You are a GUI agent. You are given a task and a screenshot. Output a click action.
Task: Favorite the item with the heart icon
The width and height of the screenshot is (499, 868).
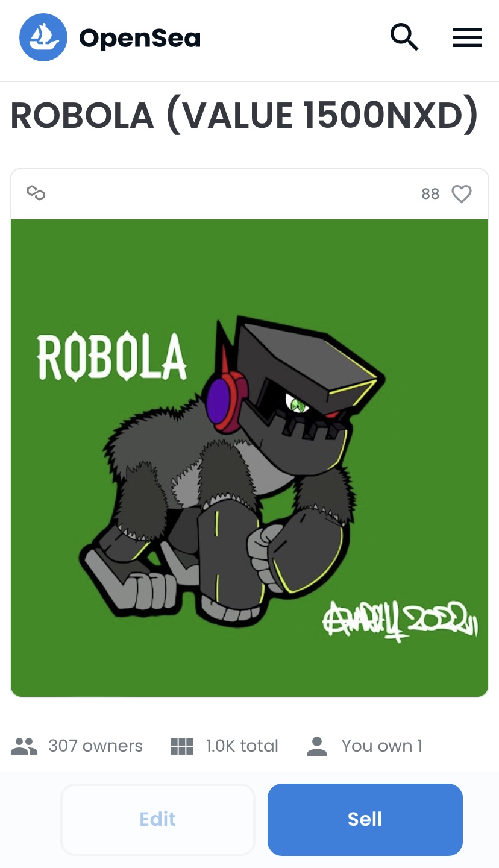point(462,194)
